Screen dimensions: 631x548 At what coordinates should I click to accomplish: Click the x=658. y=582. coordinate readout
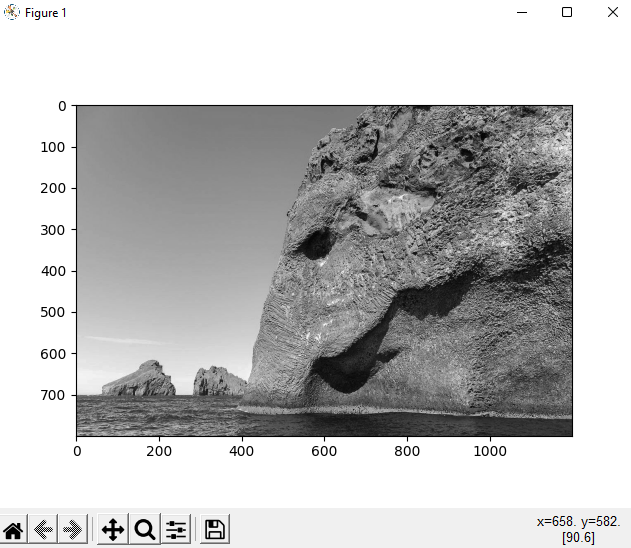pyautogui.click(x=578, y=522)
